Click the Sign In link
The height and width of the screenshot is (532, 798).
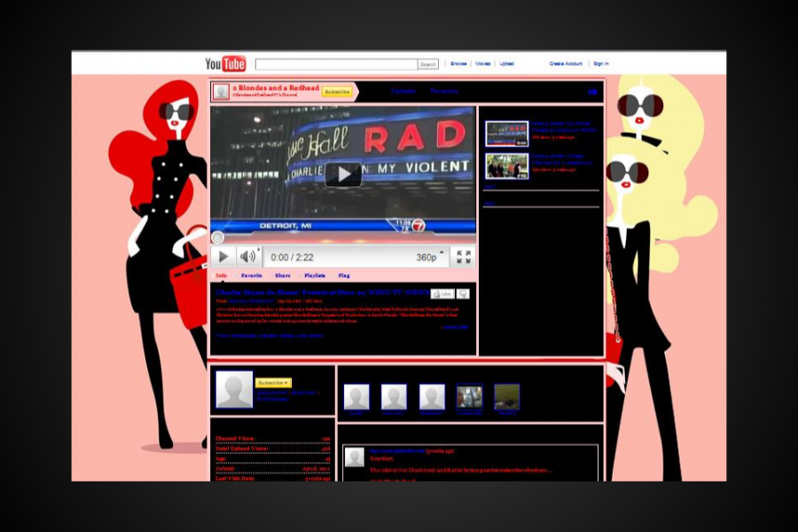click(x=600, y=64)
